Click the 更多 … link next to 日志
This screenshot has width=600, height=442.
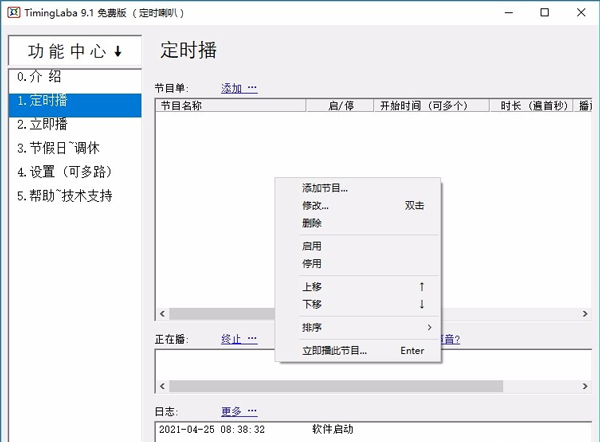tap(239, 411)
